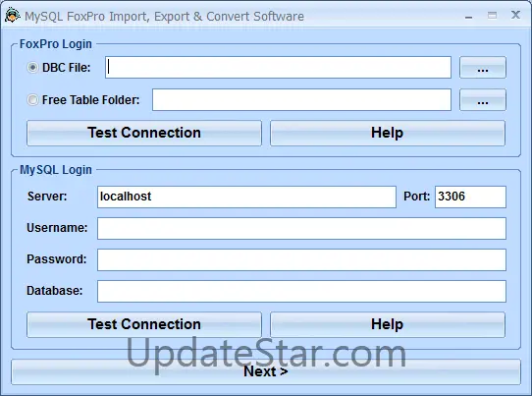
Task: Close the MySQL FoxPro software window
Action: point(515,15)
